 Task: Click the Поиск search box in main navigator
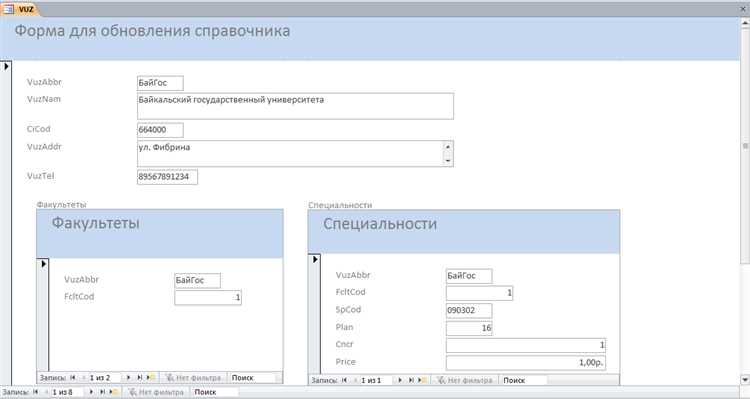(214, 392)
